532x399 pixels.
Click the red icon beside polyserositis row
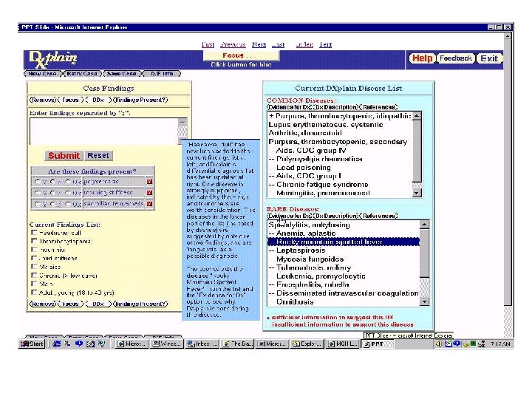(149, 182)
